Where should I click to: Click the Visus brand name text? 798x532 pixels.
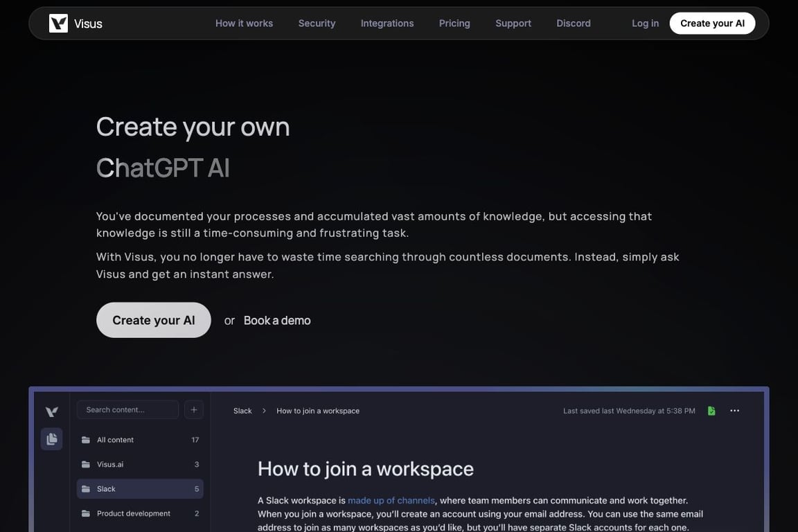88,24
